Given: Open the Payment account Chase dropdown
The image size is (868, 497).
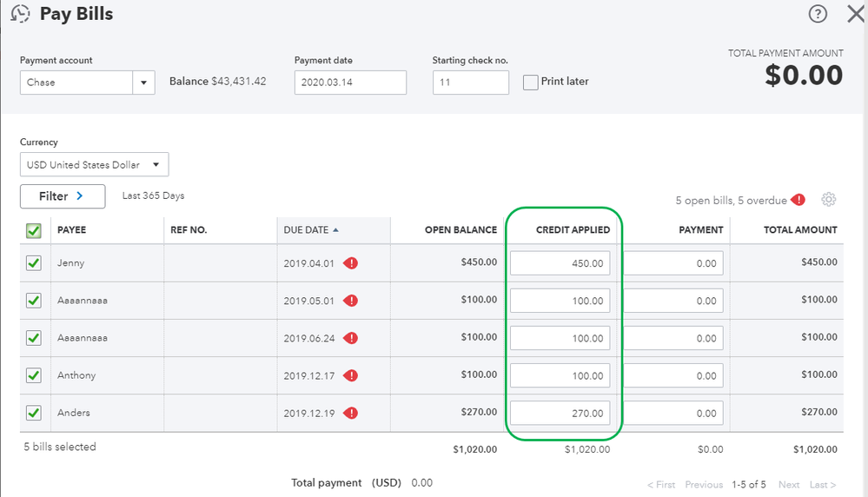Looking at the screenshot, I should pos(143,83).
